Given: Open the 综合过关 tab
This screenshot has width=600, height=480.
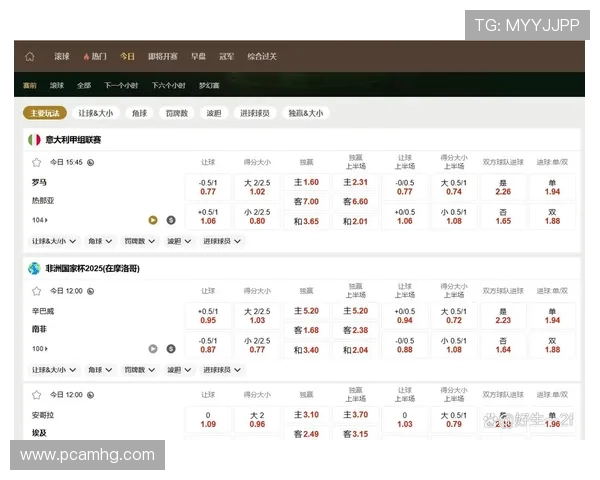Looking at the screenshot, I should [262, 57].
